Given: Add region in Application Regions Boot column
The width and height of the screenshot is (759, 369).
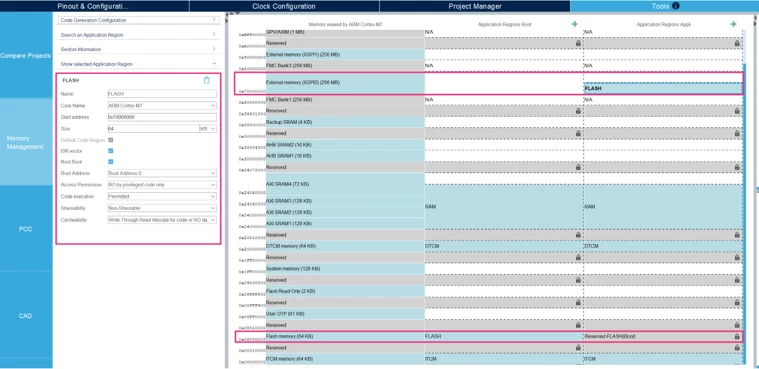Looking at the screenshot, I should pyautogui.click(x=575, y=24).
